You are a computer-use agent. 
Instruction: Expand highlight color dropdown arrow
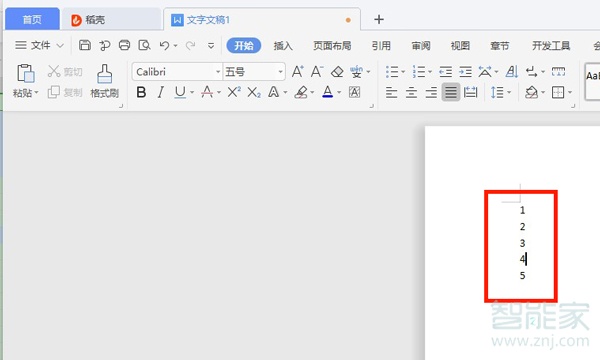pyautogui.click(x=312, y=92)
